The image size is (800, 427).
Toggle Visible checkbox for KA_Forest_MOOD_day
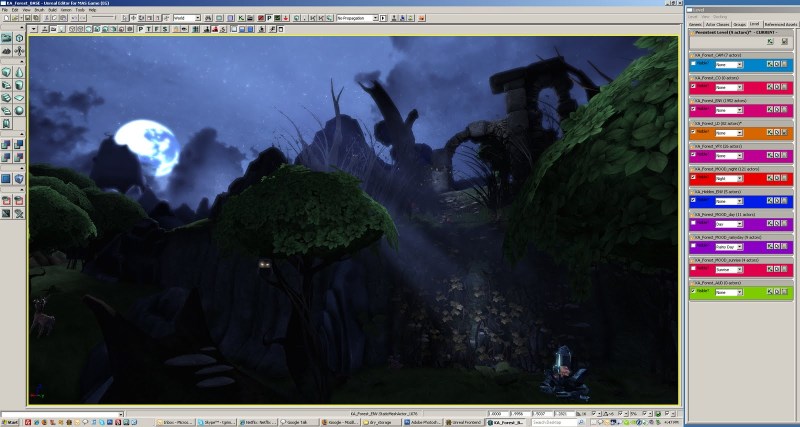(x=693, y=223)
